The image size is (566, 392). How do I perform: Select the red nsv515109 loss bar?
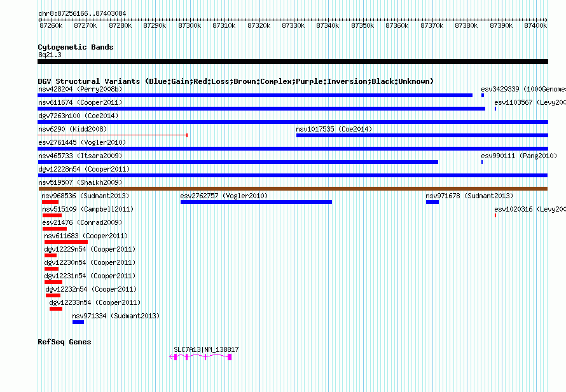pos(52,215)
